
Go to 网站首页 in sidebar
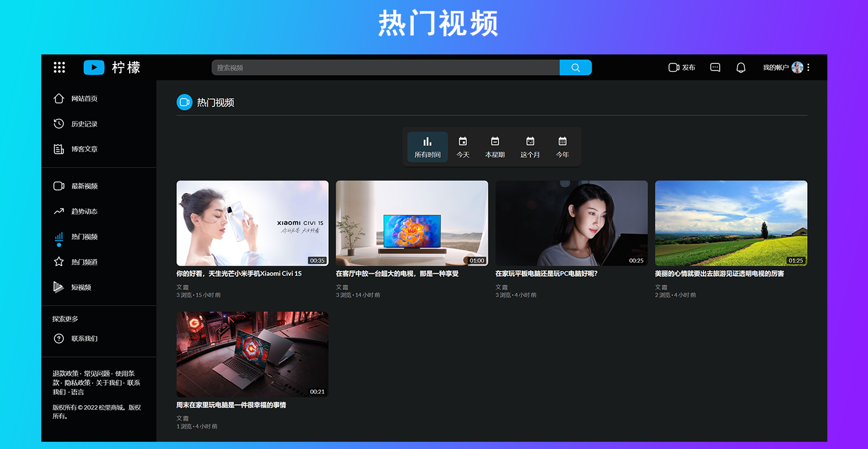click(x=84, y=99)
